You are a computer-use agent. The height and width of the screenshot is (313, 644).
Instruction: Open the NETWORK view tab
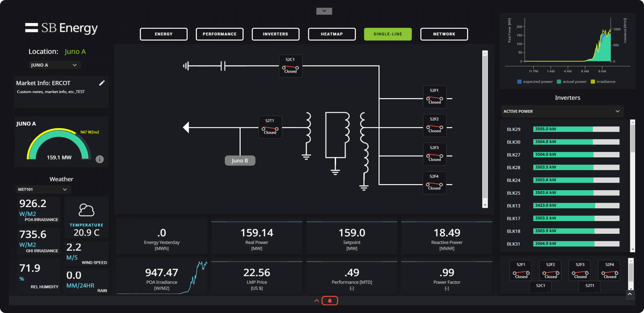(x=444, y=34)
